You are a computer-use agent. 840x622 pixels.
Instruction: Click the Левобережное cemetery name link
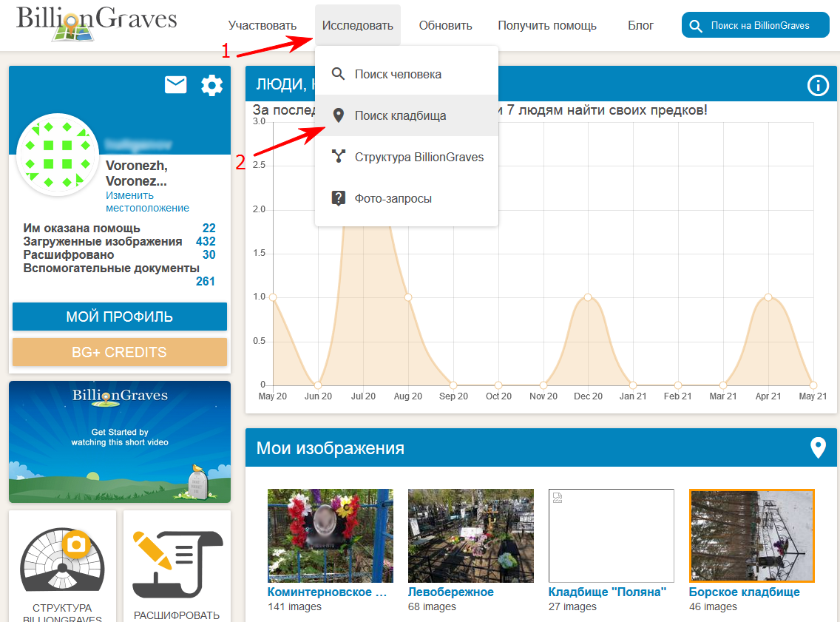pyautogui.click(x=450, y=592)
